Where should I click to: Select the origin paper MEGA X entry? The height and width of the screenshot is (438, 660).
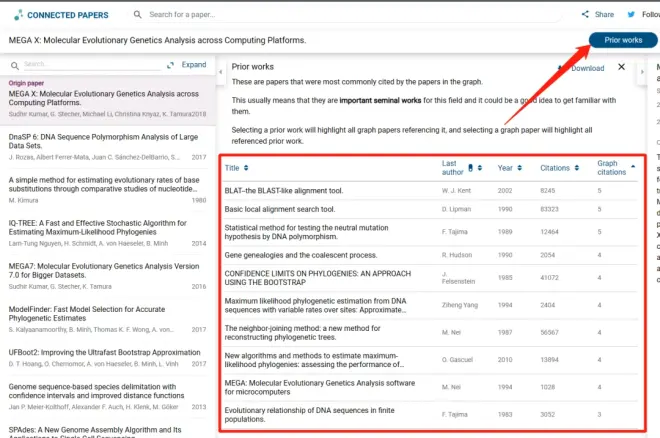click(107, 100)
